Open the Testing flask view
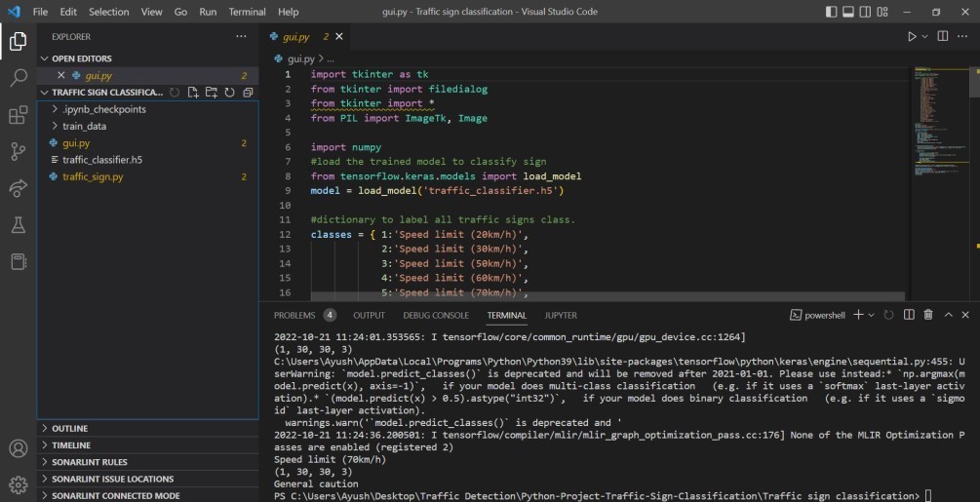 (19, 225)
